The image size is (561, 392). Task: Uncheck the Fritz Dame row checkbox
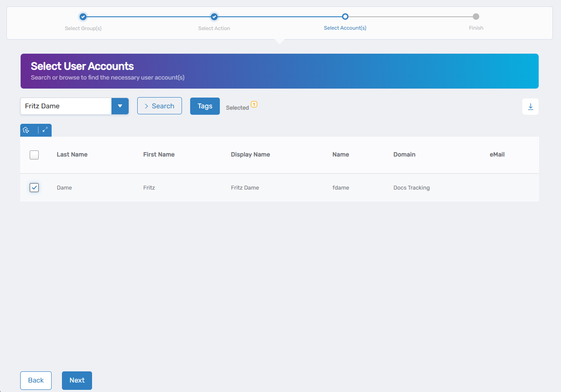click(34, 187)
